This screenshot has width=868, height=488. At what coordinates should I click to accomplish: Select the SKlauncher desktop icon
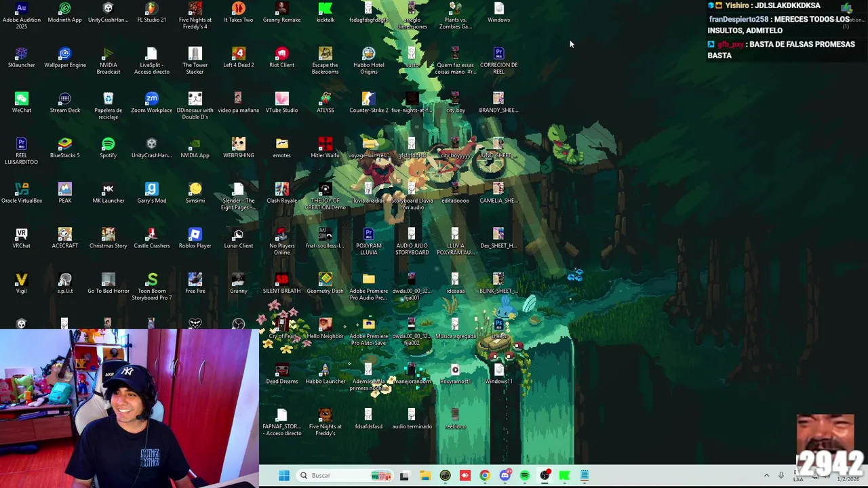[22, 58]
